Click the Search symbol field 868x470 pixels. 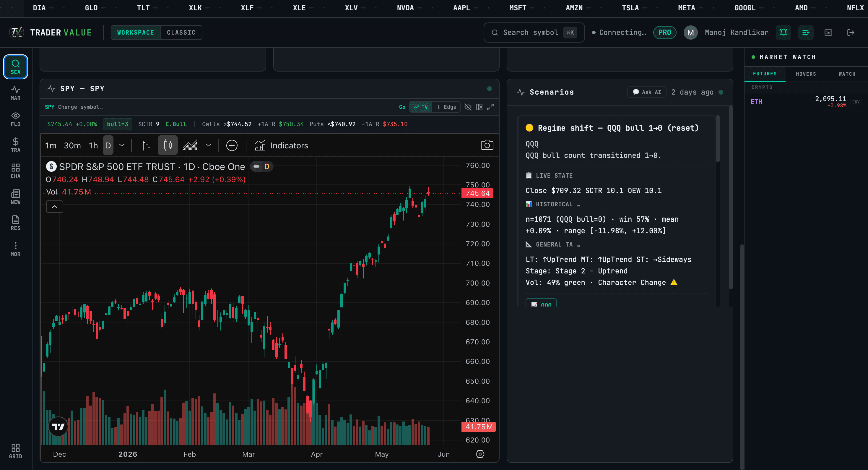pos(534,32)
